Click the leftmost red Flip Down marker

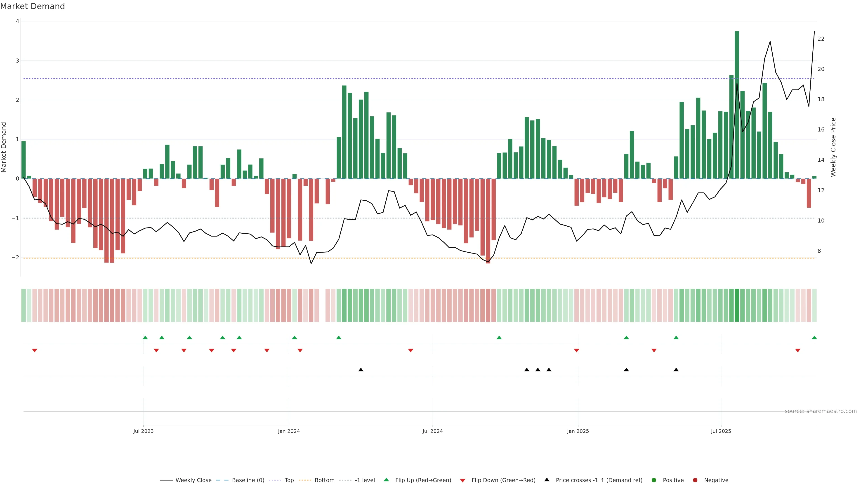coord(34,351)
